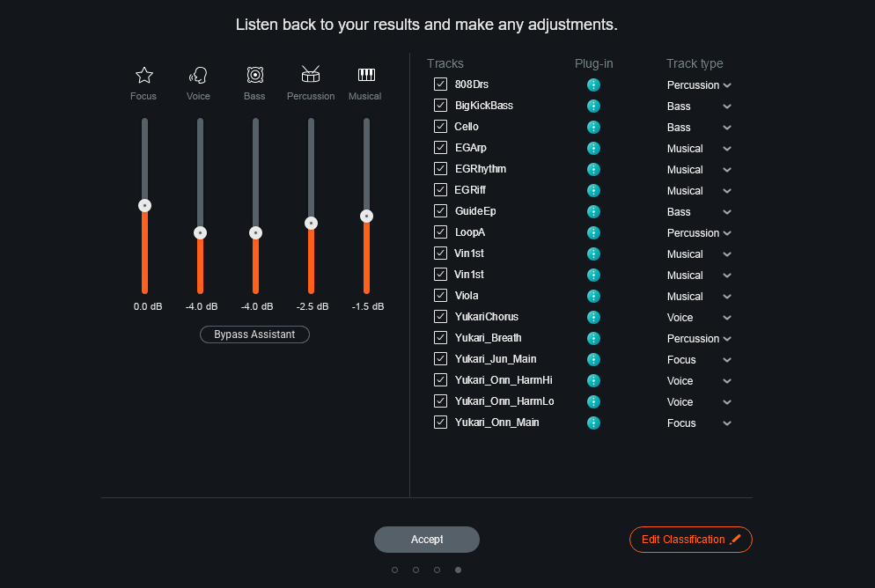Click the Musical keyboard icon

[x=366, y=74]
